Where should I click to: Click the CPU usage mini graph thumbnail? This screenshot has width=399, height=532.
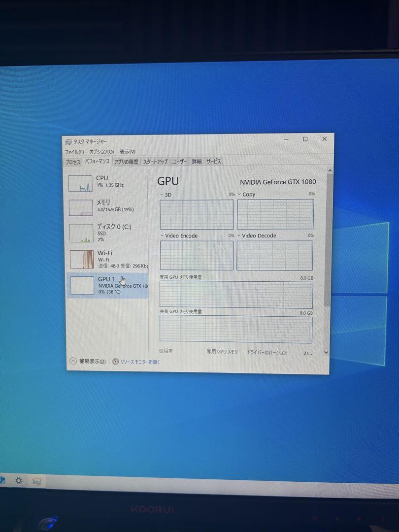tap(80, 184)
